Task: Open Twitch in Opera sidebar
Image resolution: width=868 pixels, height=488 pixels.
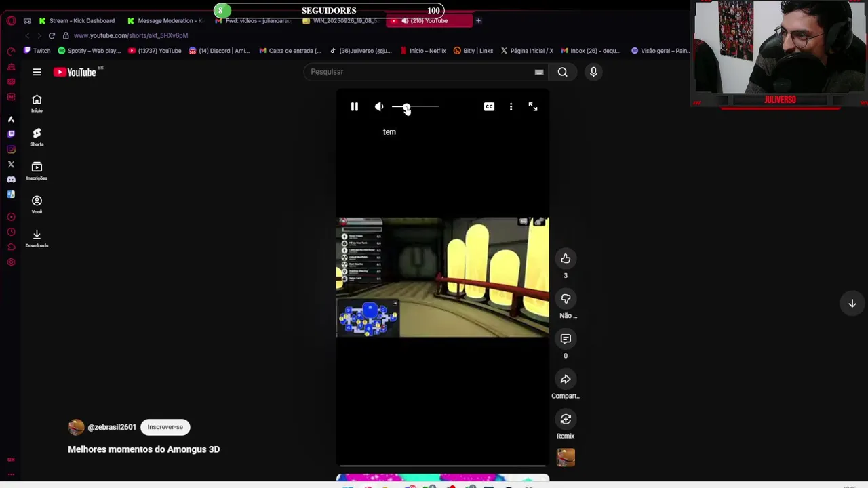Action: point(11,134)
